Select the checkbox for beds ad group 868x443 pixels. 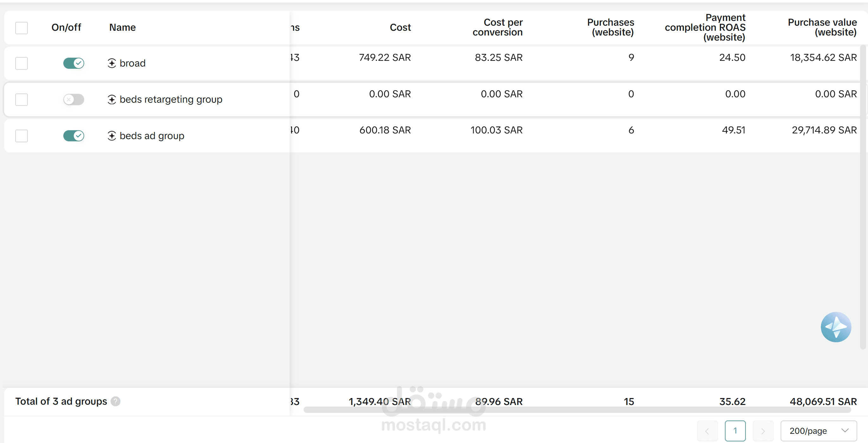tap(22, 136)
